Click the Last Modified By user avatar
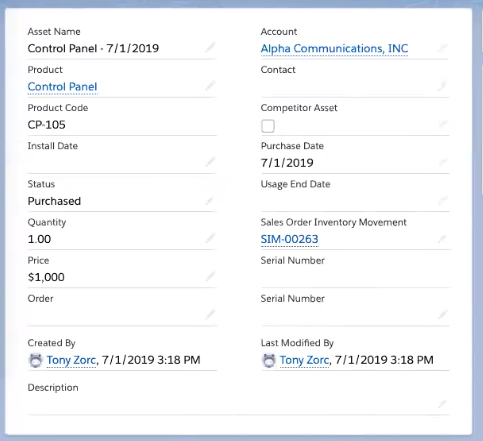The image size is (483, 441). coord(269,360)
